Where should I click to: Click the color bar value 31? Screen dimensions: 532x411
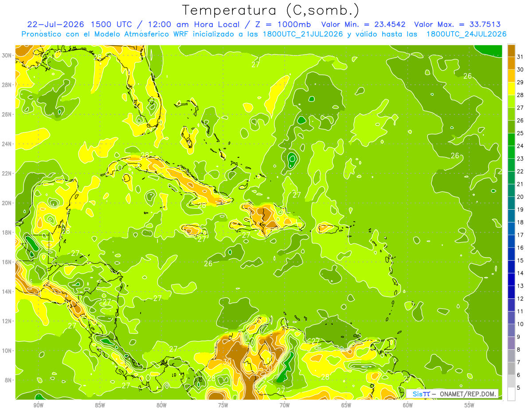point(520,57)
